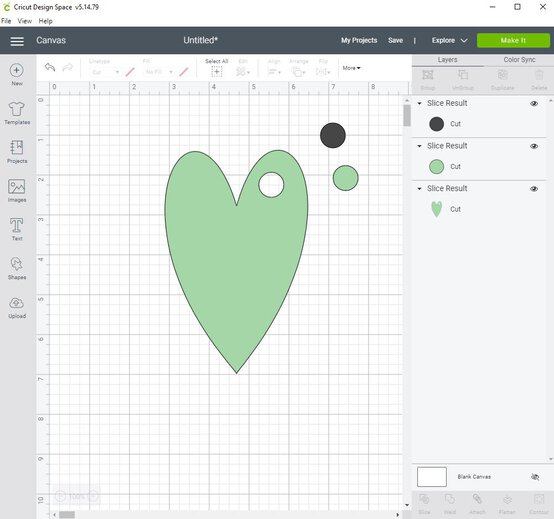The height and width of the screenshot is (519, 554).
Task: Open the Explore machine dropdown
Action: pyautogui.click(x=449, y=41)
